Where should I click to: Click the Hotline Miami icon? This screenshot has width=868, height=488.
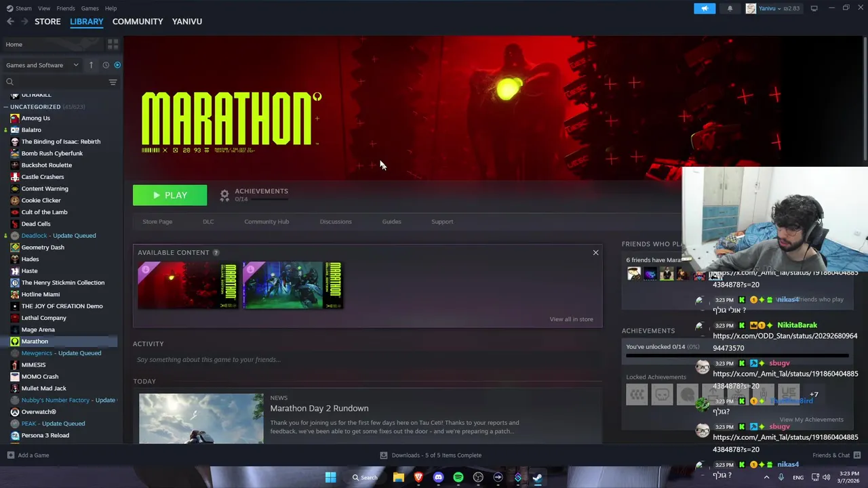15,294
